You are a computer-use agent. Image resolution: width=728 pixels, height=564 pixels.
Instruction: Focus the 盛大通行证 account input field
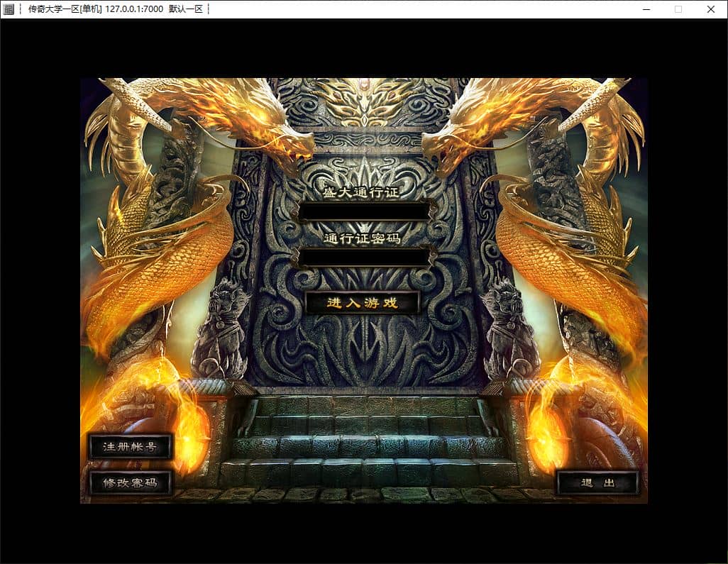coord(365,211)
